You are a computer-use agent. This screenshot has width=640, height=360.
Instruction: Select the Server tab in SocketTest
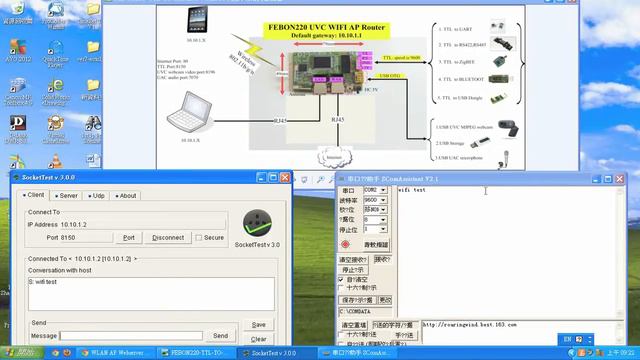click(x=66, y=196)
